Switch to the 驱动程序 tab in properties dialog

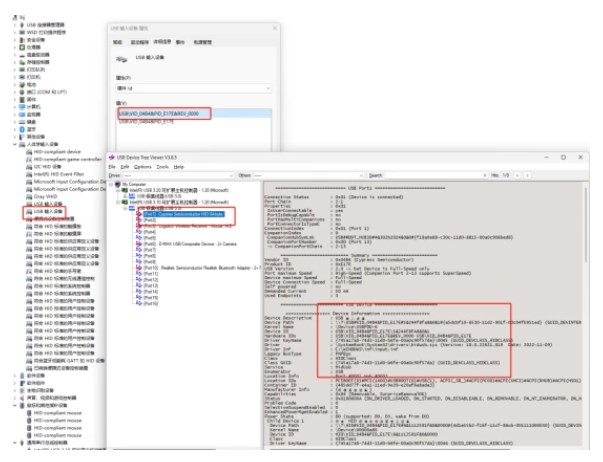[x=140, y=42]
